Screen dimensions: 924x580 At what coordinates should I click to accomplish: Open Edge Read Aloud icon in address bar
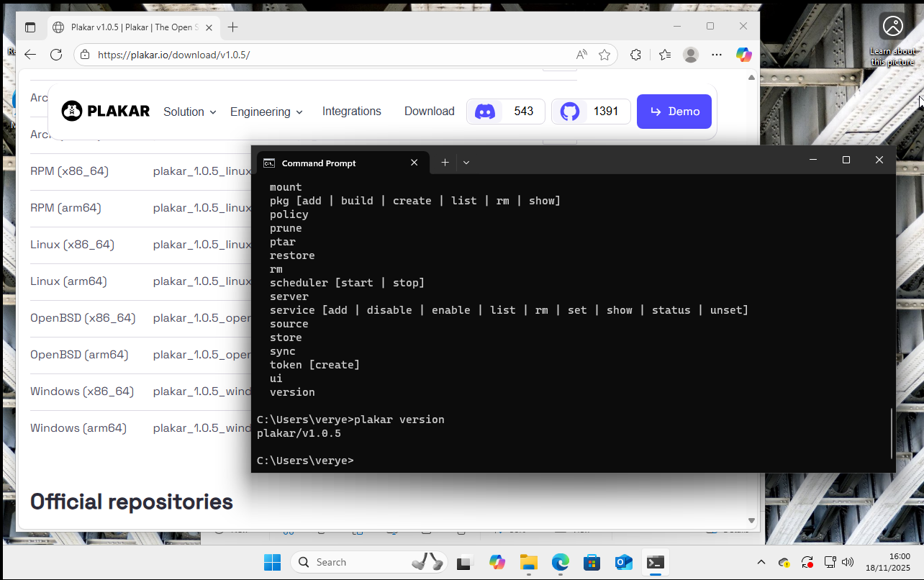[x=581, y=55]
